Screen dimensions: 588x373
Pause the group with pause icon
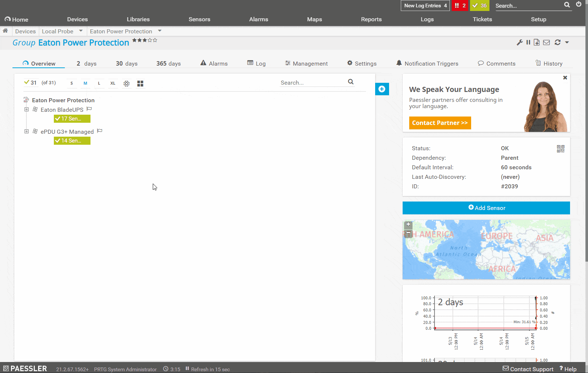pos(528,43)
